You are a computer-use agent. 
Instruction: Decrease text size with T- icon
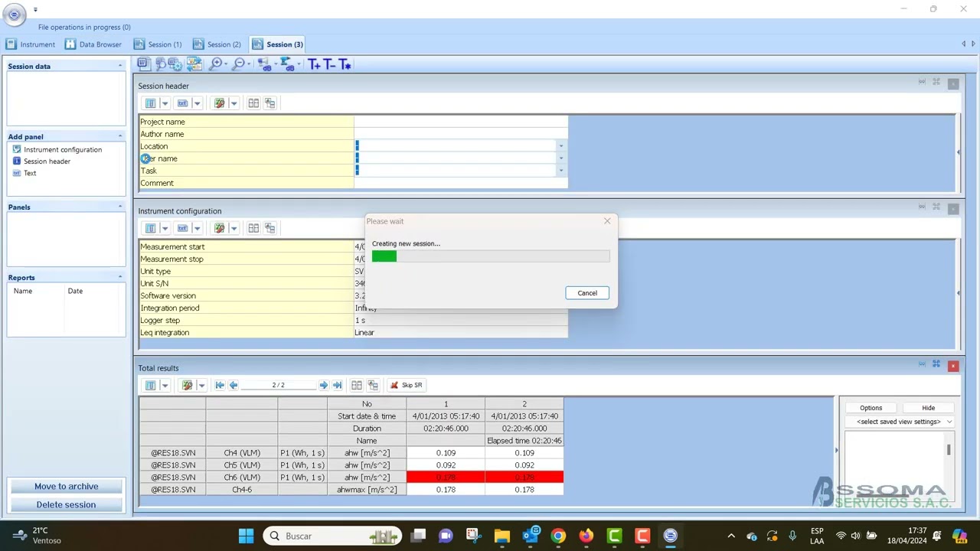(329, 64)
